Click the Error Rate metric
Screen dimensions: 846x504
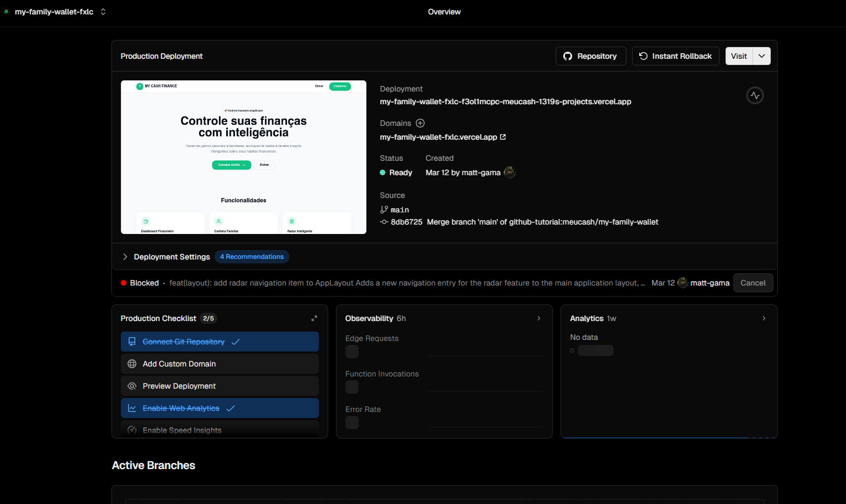363,409
